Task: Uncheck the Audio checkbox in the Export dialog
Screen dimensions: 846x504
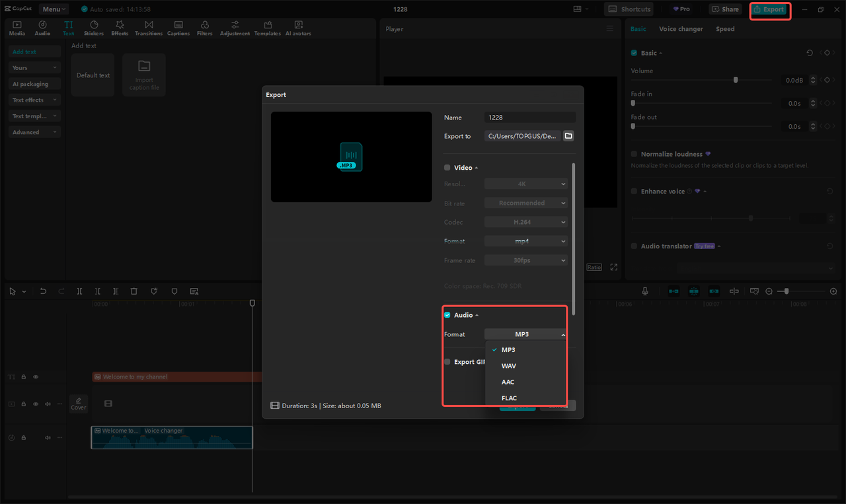Action: (x=447, y=314)
